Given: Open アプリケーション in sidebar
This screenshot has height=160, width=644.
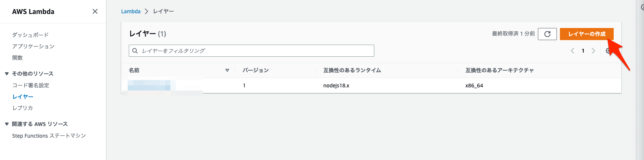Looking at the screenshot, I should point(33,46).
